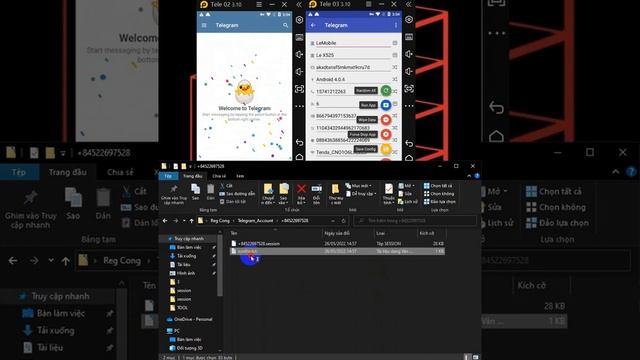Screen dimensions: 640x360
Task: Take a screenshot from Tele 03 sidebar
Action: (409, 89)
